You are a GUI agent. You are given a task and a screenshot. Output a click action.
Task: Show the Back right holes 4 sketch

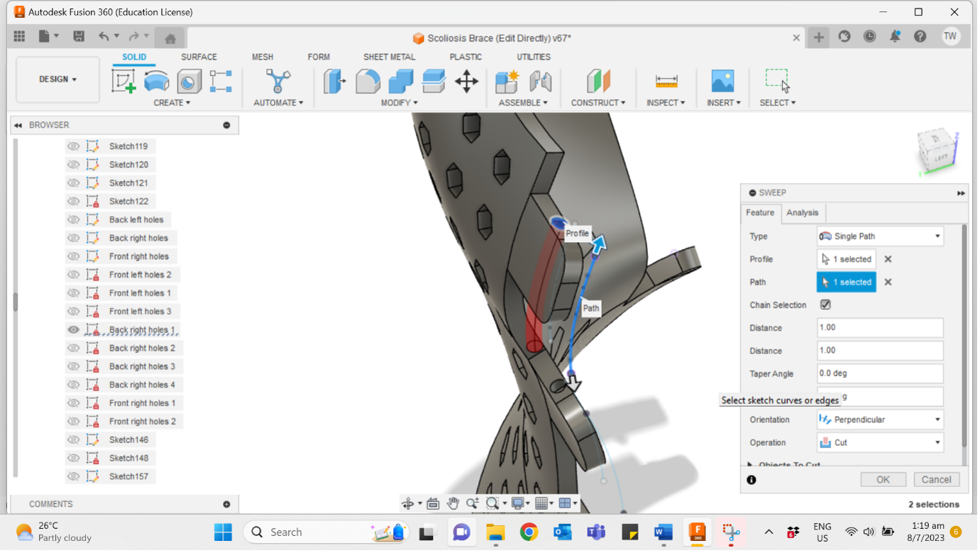tap(73, 385)
